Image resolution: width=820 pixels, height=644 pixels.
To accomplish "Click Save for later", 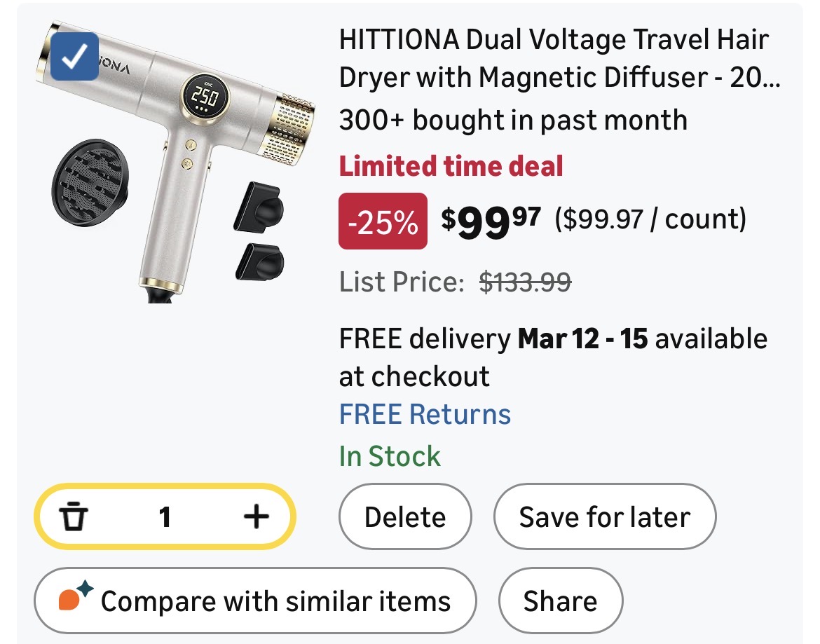I will pos(604,517).
